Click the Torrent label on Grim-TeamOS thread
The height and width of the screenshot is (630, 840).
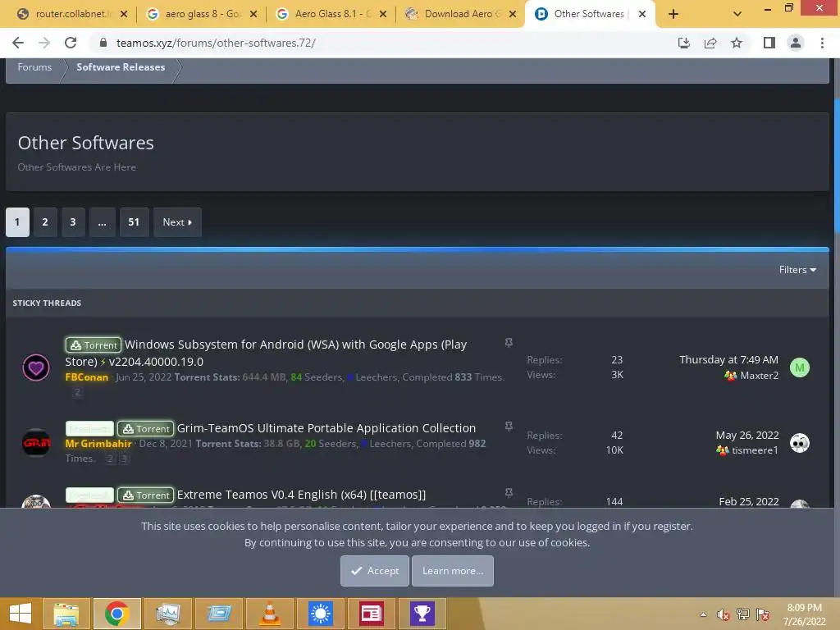(x=145, y=428)
